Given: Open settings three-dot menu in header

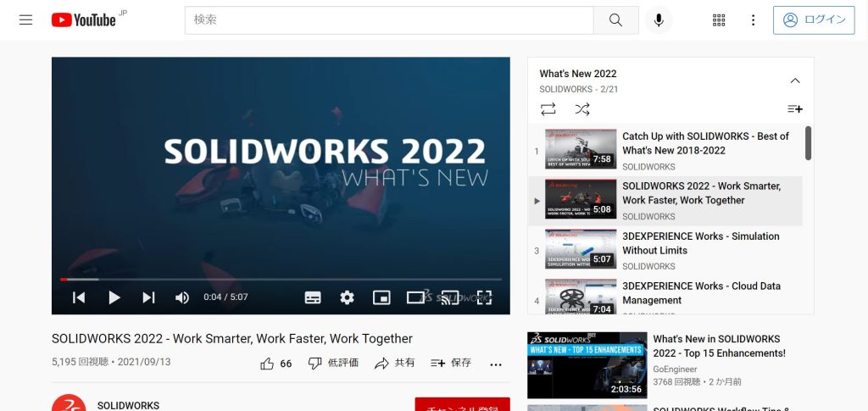Looking at the screenshot, I should click(753, 19).
